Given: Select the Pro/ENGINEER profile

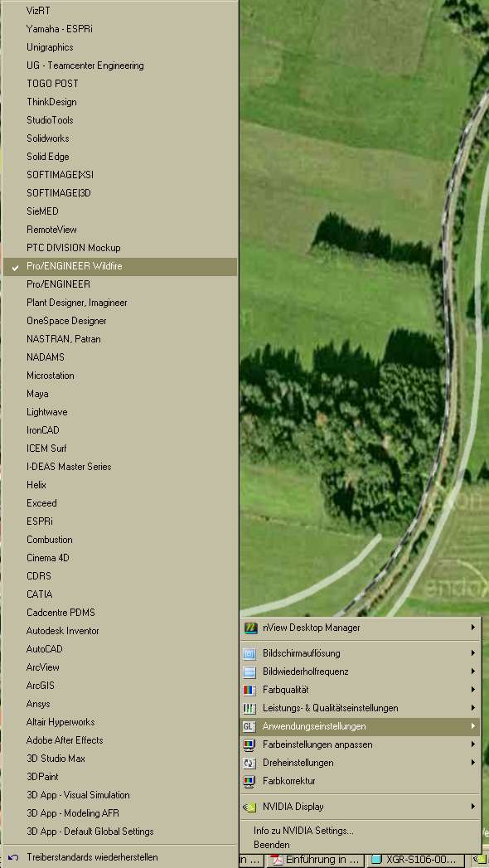Looking at the screenshot, I should pos(120,284).
